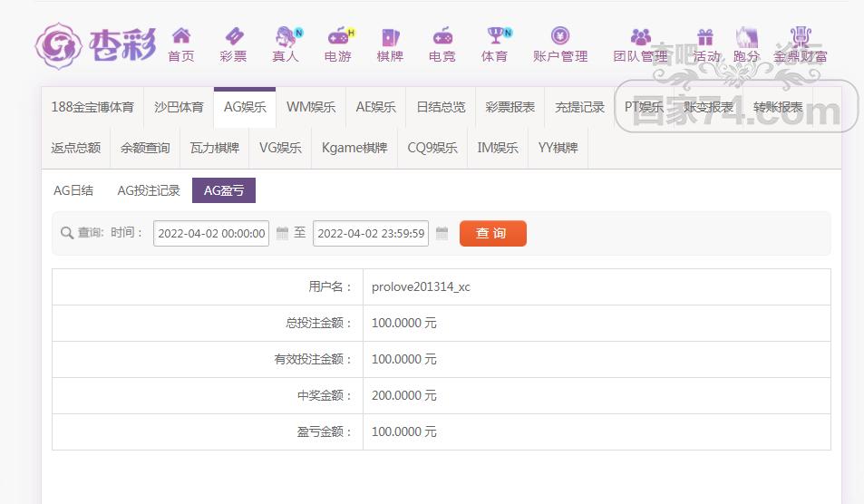This screenshot has height=504, width=864.
Task: Switch to the 188金宝博体育 tab
Action: tap(92, 107)
